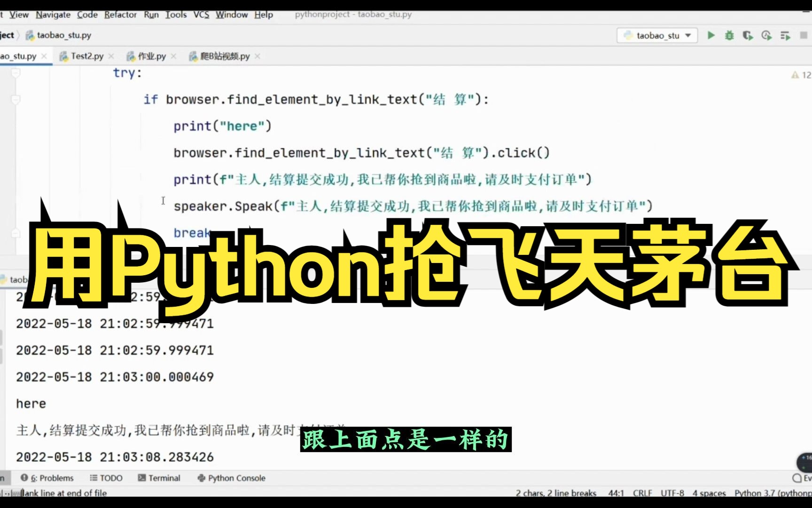
Task: Run taobao_stu with Coverage icon
Action: pyautogui.click(x=748, y=35)
